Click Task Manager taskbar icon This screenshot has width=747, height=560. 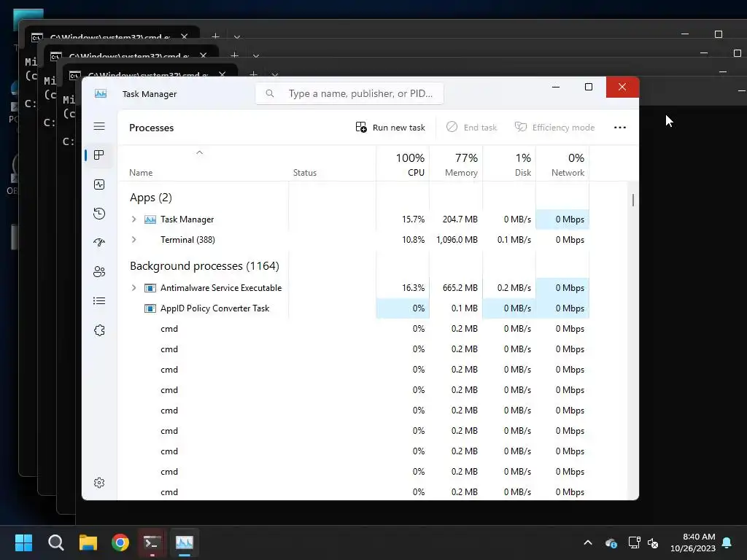pos(185,542)
